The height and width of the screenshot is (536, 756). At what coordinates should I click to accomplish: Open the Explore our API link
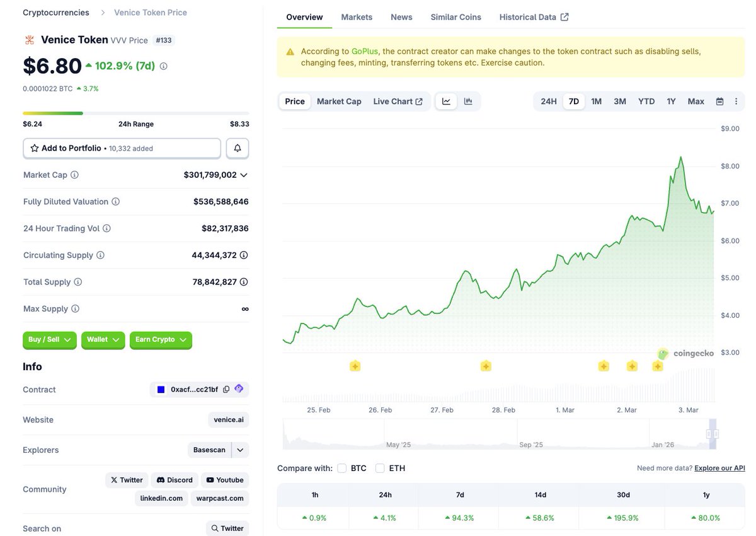pos(719,468)
